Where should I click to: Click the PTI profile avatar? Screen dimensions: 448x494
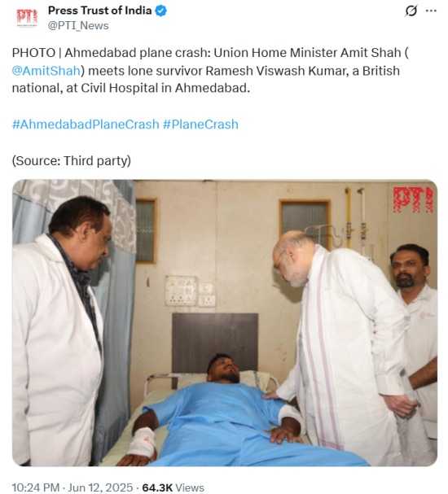click(27, 18)
